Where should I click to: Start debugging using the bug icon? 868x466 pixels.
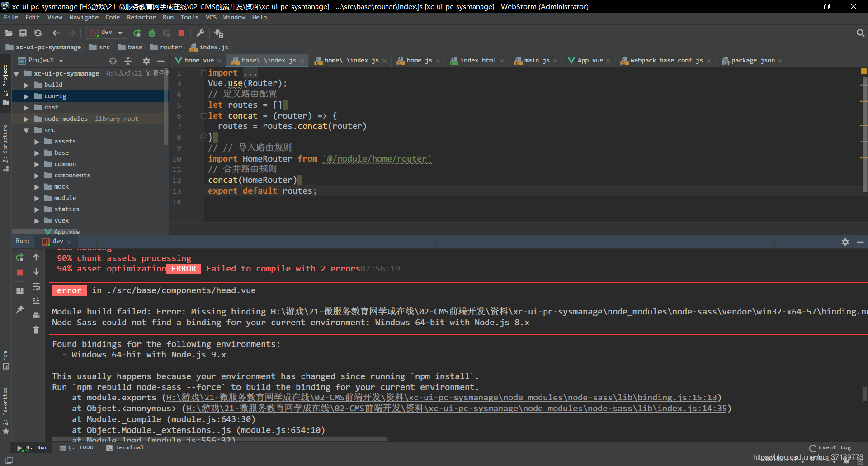pos(152,33)
